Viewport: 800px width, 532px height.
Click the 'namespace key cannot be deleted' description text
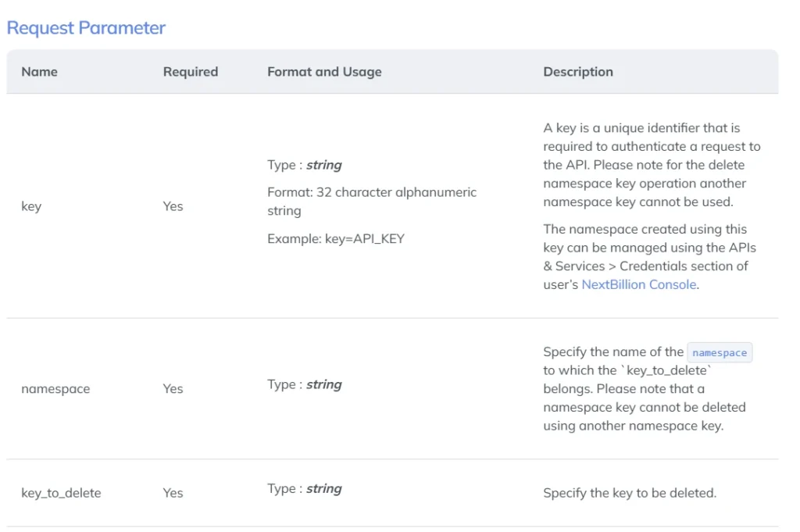pyautogui.click(x=648, y=389)
